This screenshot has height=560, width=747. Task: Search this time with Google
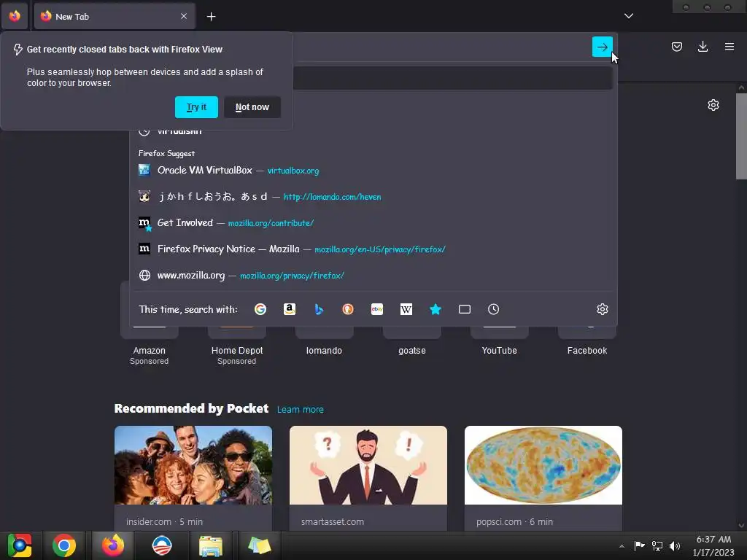[x=260, y=309]
